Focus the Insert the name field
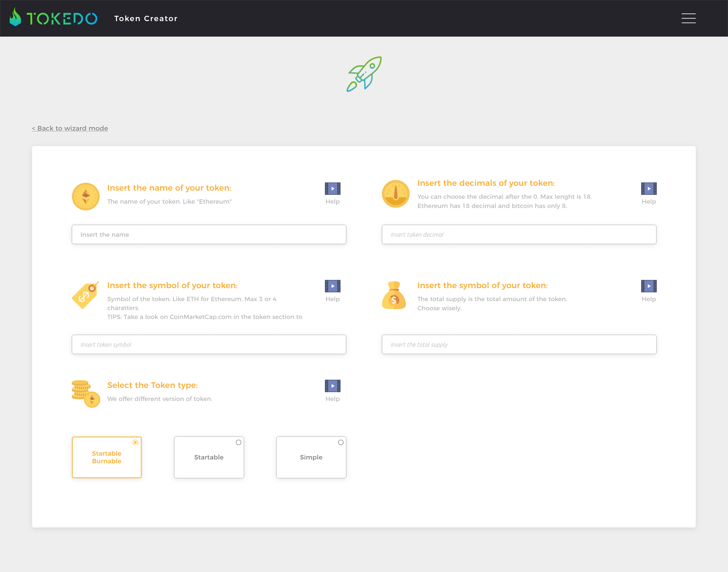 [209, 234]
